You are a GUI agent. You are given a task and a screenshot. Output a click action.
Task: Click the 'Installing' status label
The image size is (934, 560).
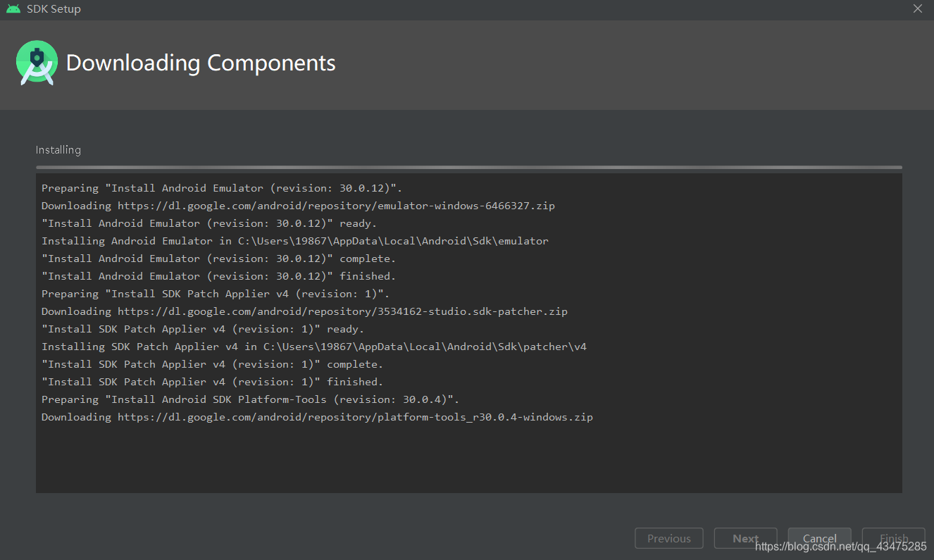[58, 150]
